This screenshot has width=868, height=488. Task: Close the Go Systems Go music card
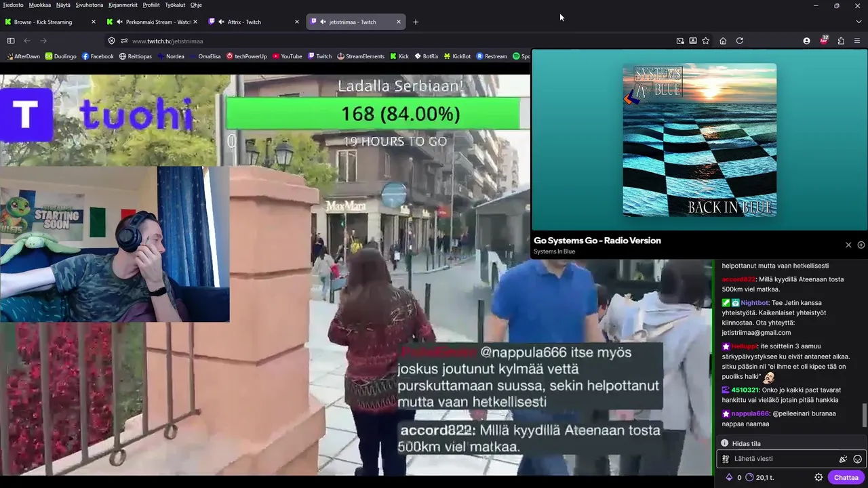point(848,245)
